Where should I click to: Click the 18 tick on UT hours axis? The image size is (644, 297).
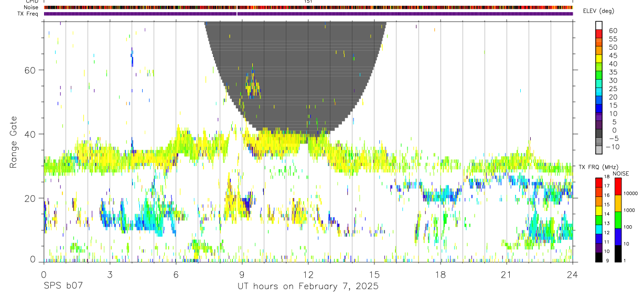(x=440, y=274)
